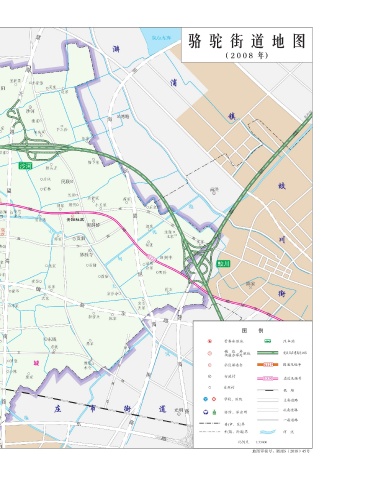Click the dark blue hotel icon in the legend

click(x=206, y=412)
